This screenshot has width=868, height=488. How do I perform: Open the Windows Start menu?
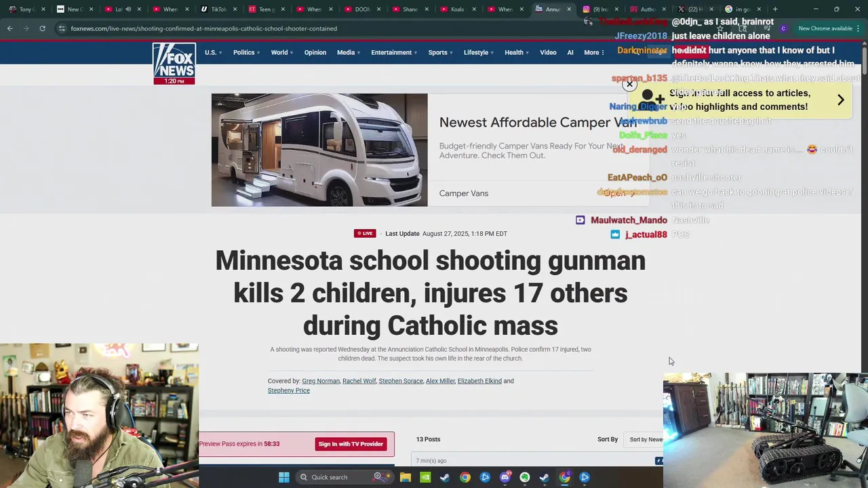pos(284,477)
